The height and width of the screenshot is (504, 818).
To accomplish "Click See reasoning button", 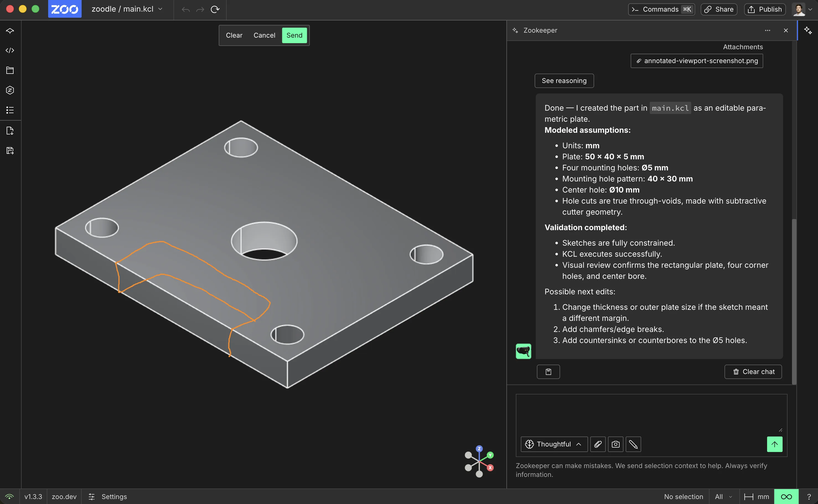I will point(564,81).
